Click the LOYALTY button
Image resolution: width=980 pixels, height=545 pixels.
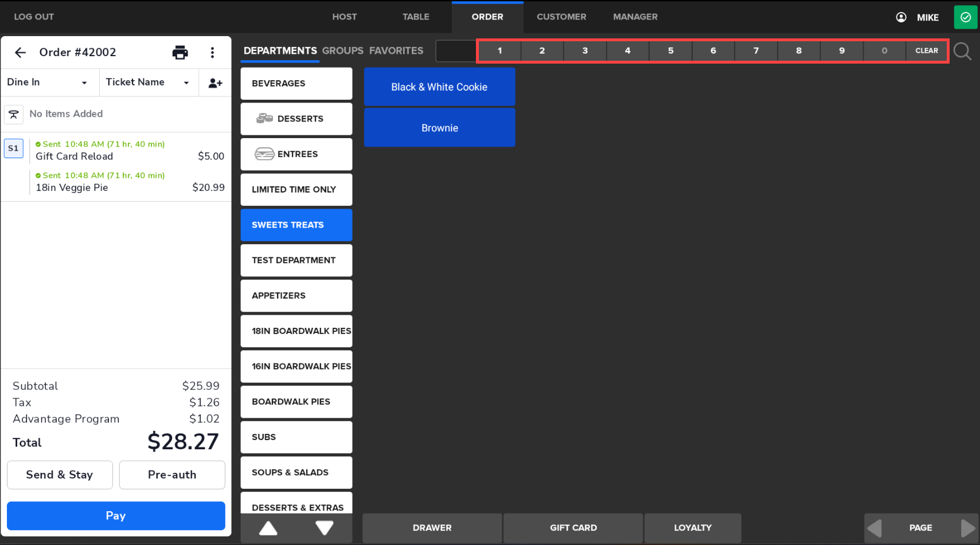(x=693, y=528)
